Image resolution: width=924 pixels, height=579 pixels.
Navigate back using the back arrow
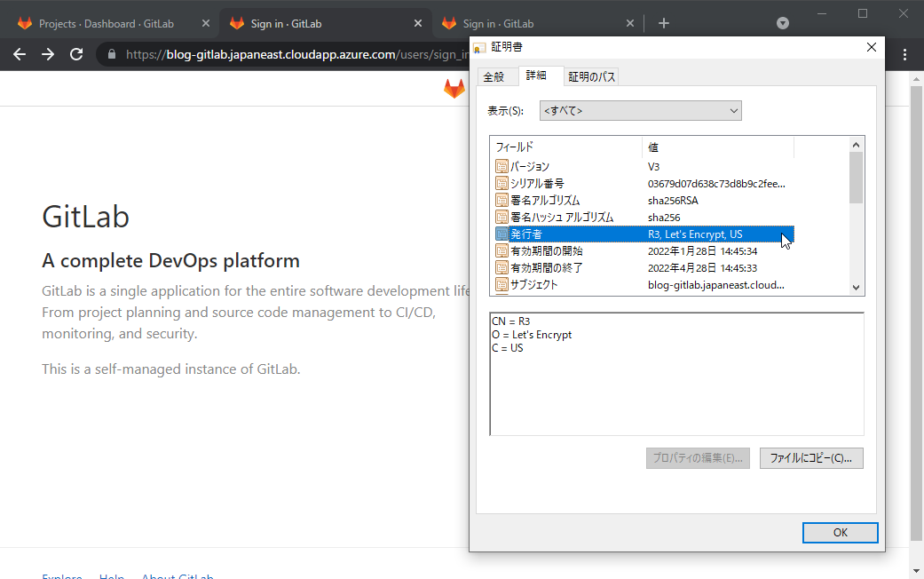tap(20, 54)
